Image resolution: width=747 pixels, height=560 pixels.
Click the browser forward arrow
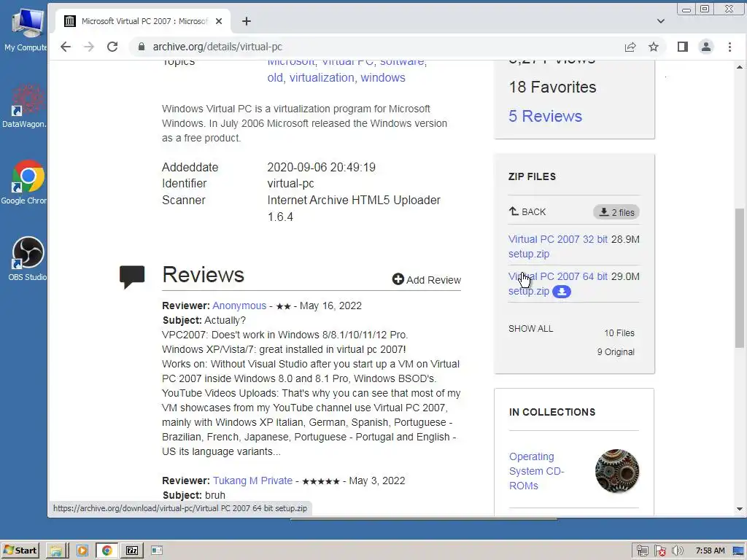click(88, 47)
